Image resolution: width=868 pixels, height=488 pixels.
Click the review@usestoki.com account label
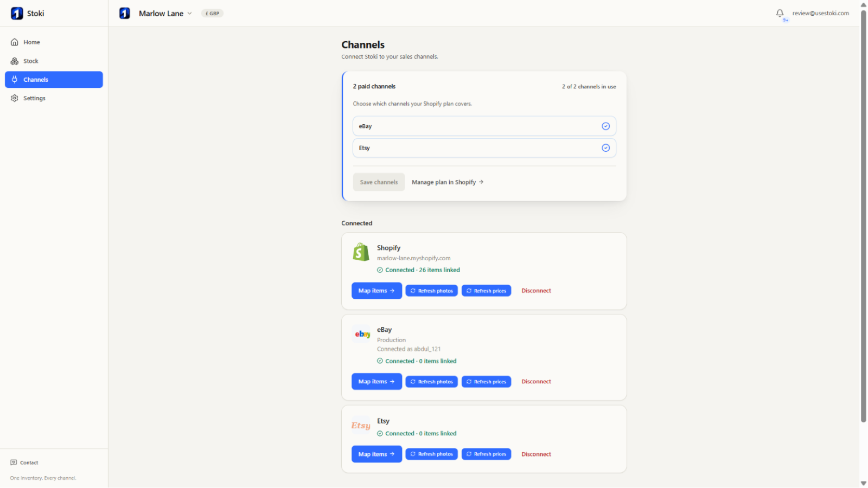pyautogui.click(x=820, y=14)
